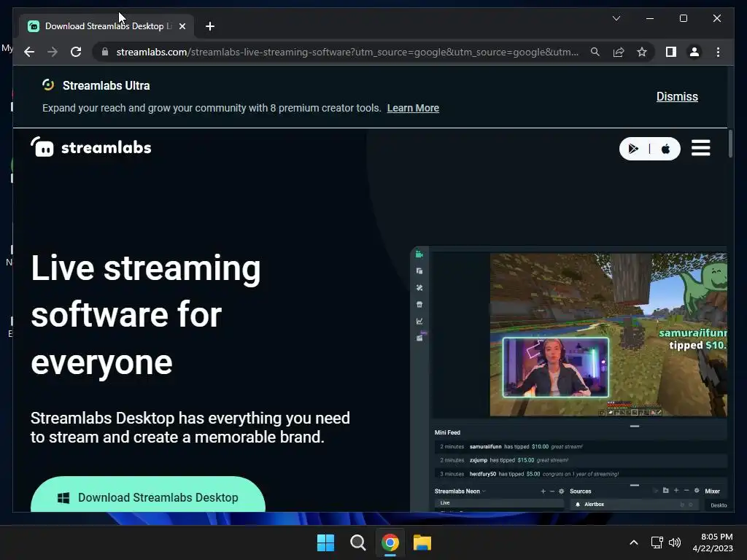The width and height of the screenshot is (747, 560).
Task: Close the Download Streamlabs Desktop tab
Action: tap(182, 26)
